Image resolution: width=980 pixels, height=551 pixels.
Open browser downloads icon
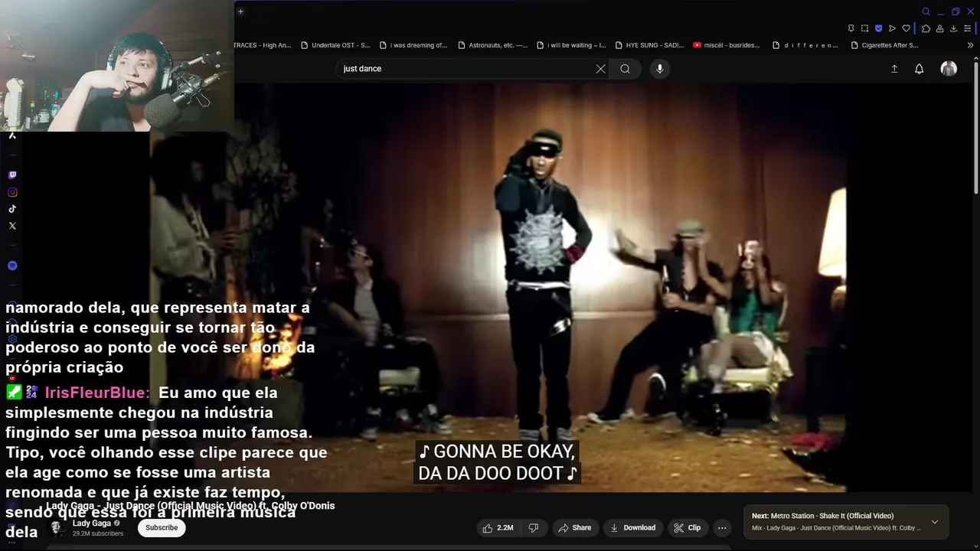tap(954, 28)
